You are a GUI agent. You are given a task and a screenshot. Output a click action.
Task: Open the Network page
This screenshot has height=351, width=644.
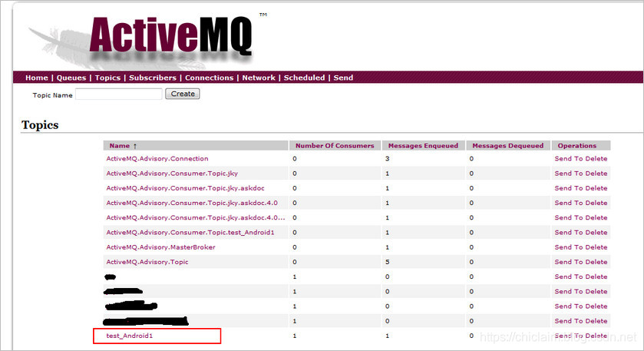(259, 78)
